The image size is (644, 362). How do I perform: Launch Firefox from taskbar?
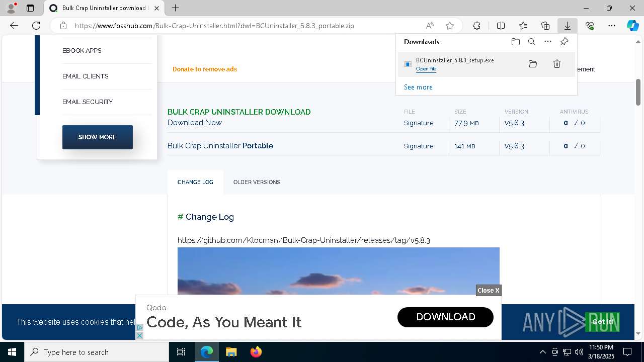tap(256, 352)
